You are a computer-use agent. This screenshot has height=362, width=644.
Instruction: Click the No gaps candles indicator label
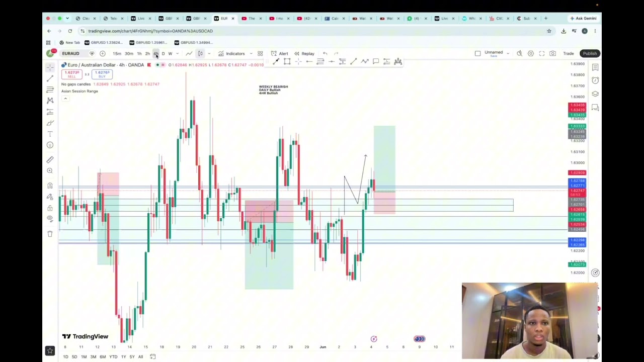[76, 84]
